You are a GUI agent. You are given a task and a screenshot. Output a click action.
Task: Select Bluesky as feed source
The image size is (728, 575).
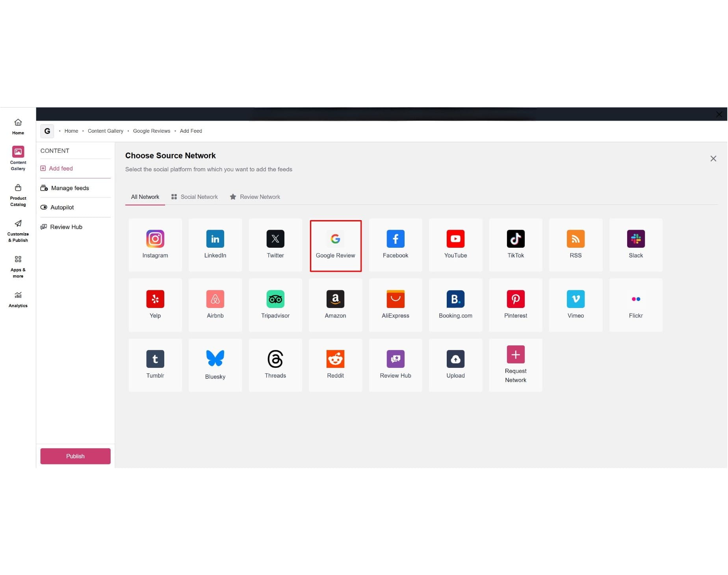click(215, 365)
